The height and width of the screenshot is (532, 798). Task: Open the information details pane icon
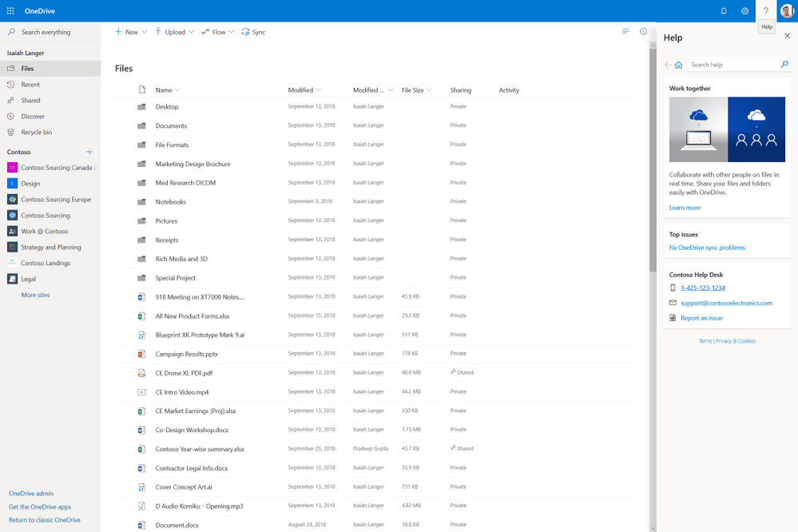[x=644, y=32]
